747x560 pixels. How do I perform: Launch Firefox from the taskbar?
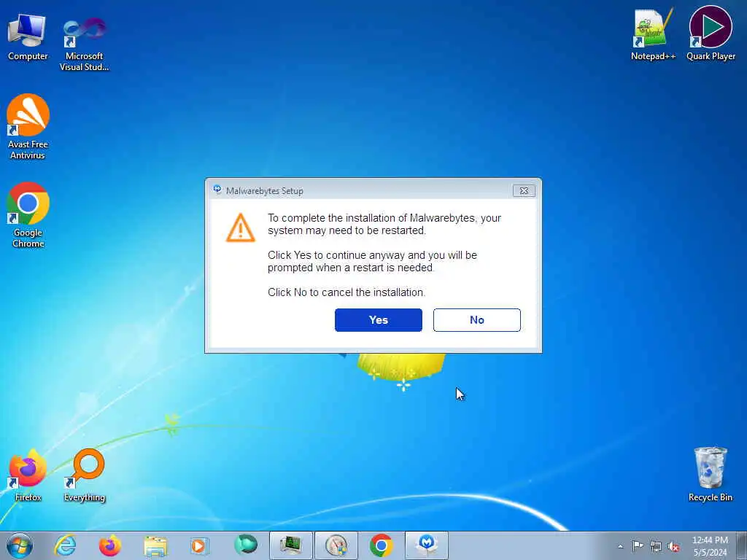tap(110, 545)
